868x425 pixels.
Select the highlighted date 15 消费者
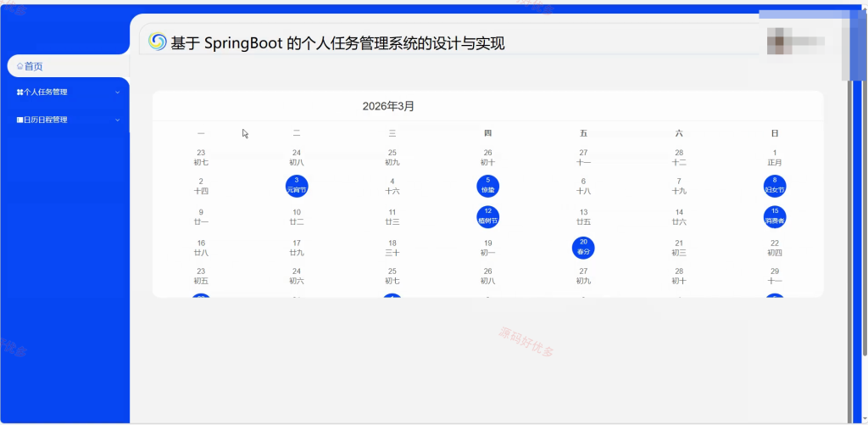775,216
